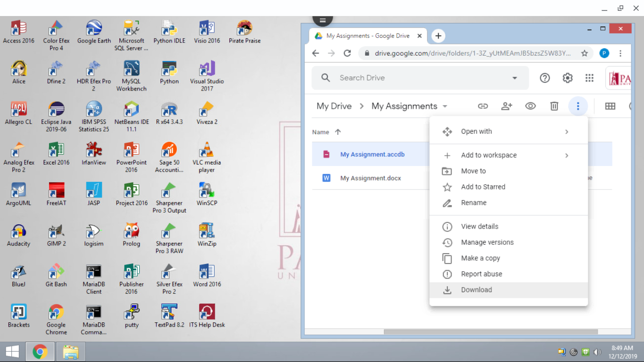Switch Drive to grid layout view
This screenshot has height=362, width=644.
tap(610, 106)
